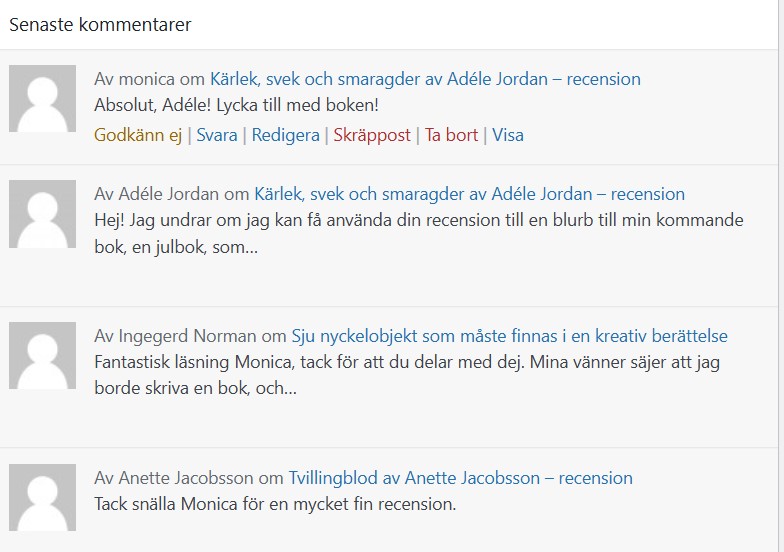Open post link in monica's comment
The height and width of the screenshot is (552, 784).
tap(425, 79)
